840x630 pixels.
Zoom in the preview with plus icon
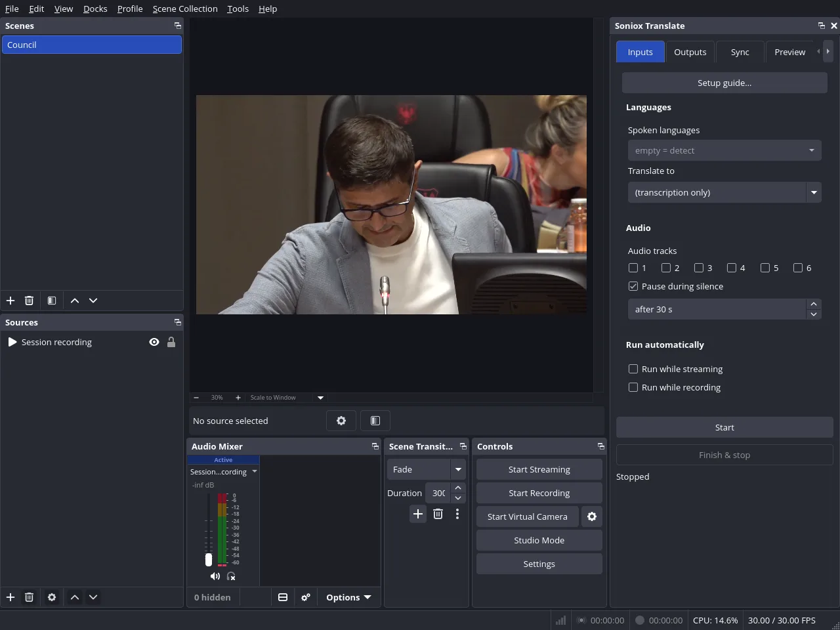click(238, 398)
